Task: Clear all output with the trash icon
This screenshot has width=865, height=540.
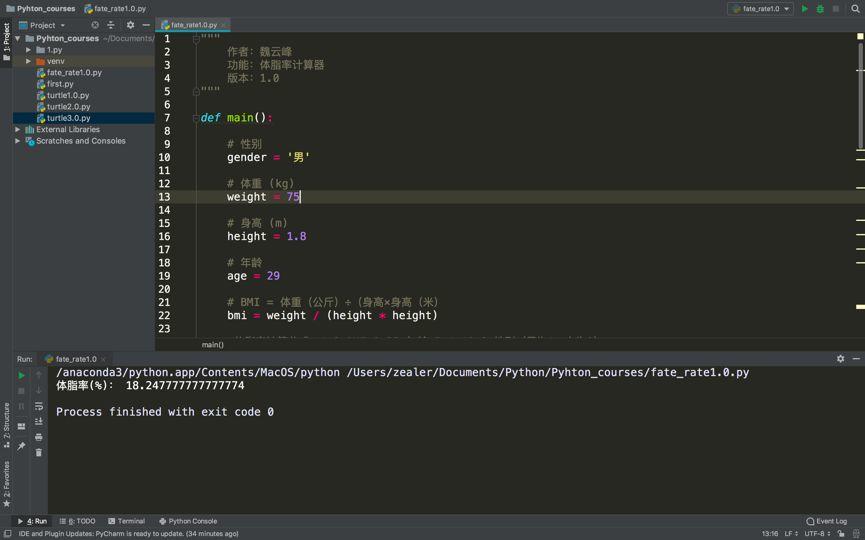Action: click(x=39, y=452)
